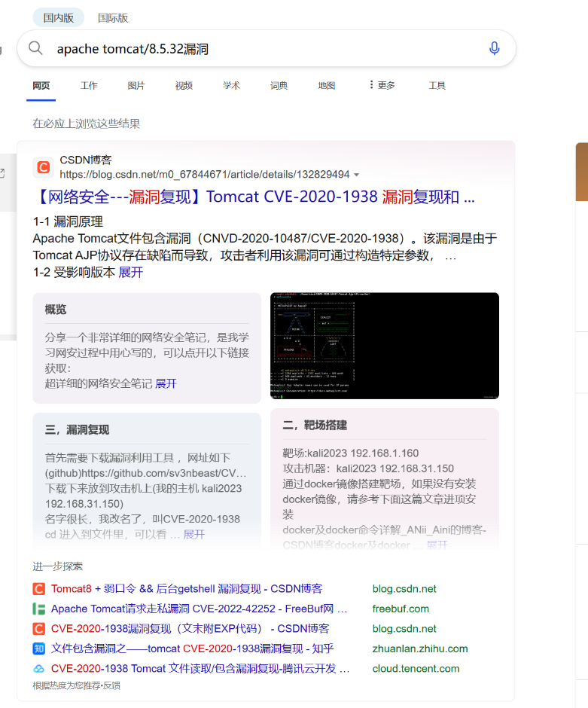Switch to 国内版 search
Image resolution: width=588 pixels, height=708 pixels.
coord(59,17)
